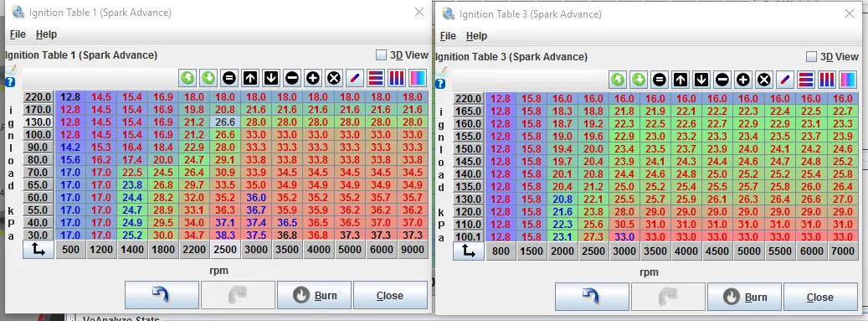Viewport: 868px width, 321px height.
Task: Open the File menu in Ignition Table 1
Action: point(18,34)
